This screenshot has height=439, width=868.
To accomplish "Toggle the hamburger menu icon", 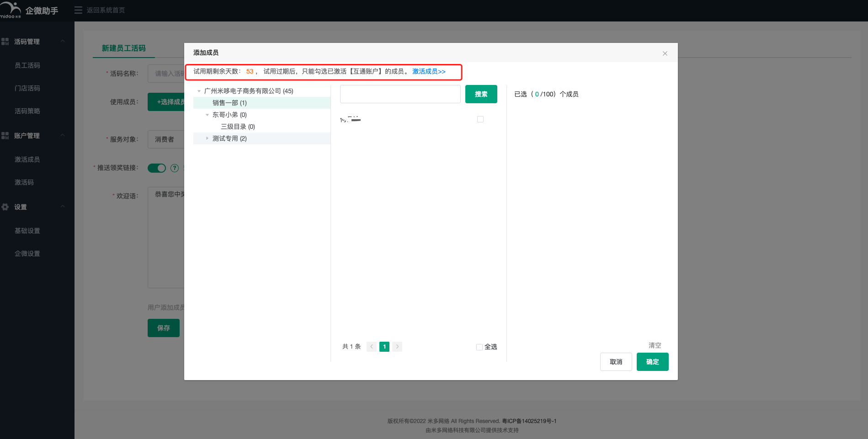I will tap(78, 10).
